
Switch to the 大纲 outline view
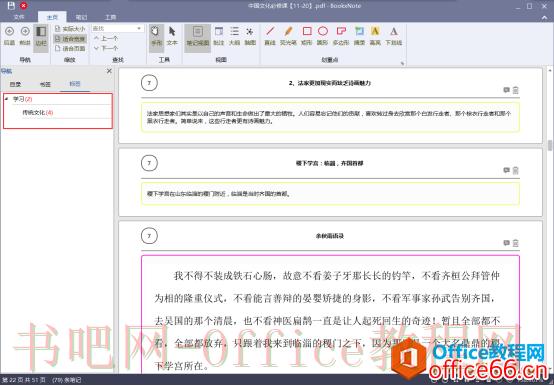click(x=235, y=36)
